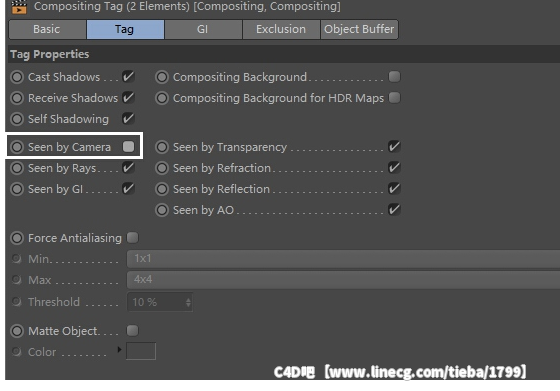Click the Threshold label
The width and height of the screenshot is (560, 391).
[x=54, y=302]
